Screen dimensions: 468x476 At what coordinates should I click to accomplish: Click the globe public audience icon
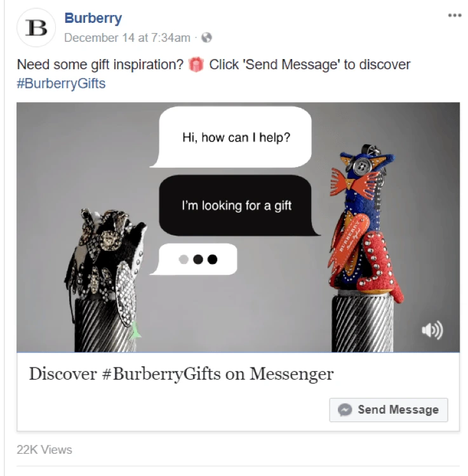tap(206, 37)
